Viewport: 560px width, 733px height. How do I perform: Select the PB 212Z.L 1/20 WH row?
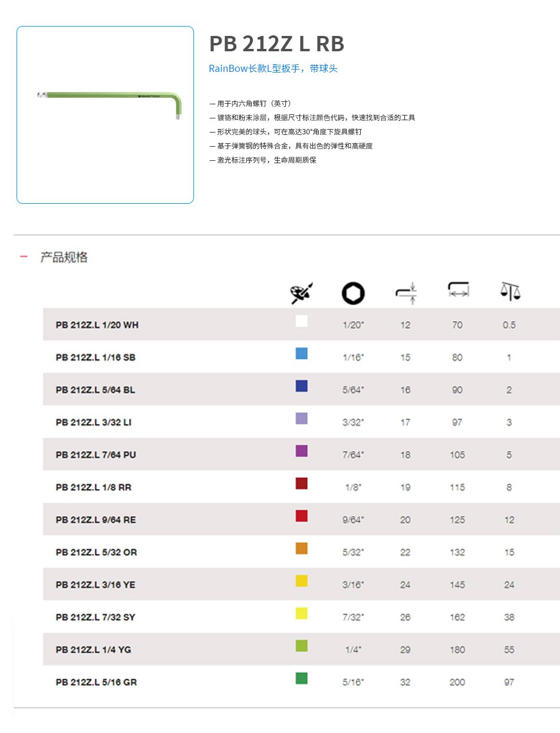point(97,325)
